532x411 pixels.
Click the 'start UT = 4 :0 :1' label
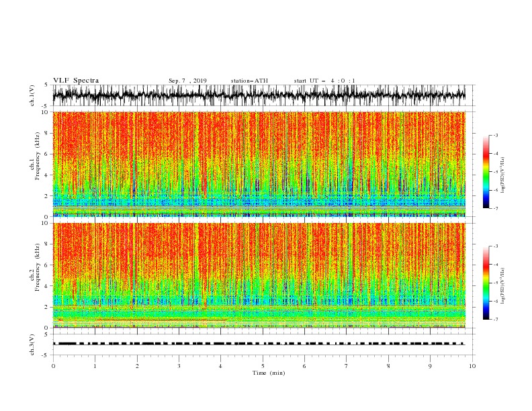pyautogui.click(x=324, y=81)
